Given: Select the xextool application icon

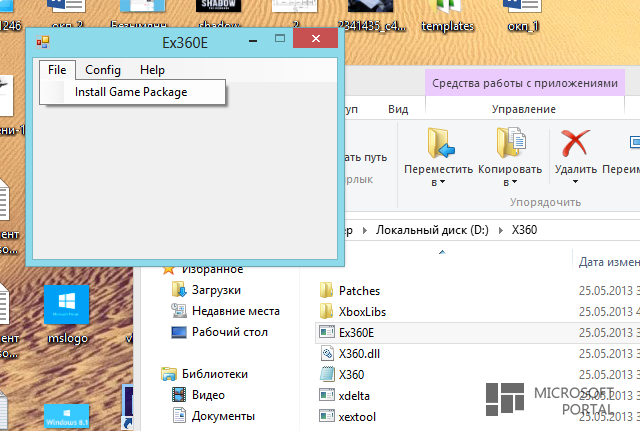Looking at the screenshot, I should (327, 416).
